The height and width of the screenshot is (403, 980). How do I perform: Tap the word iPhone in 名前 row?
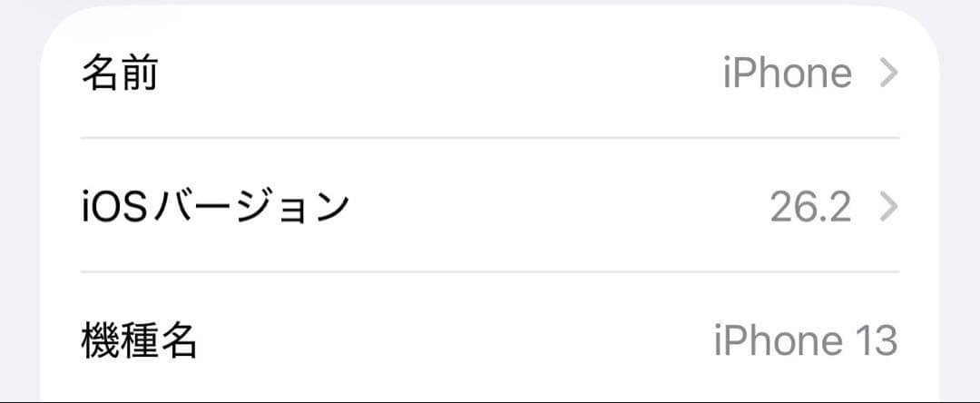[x=787, y=74]
